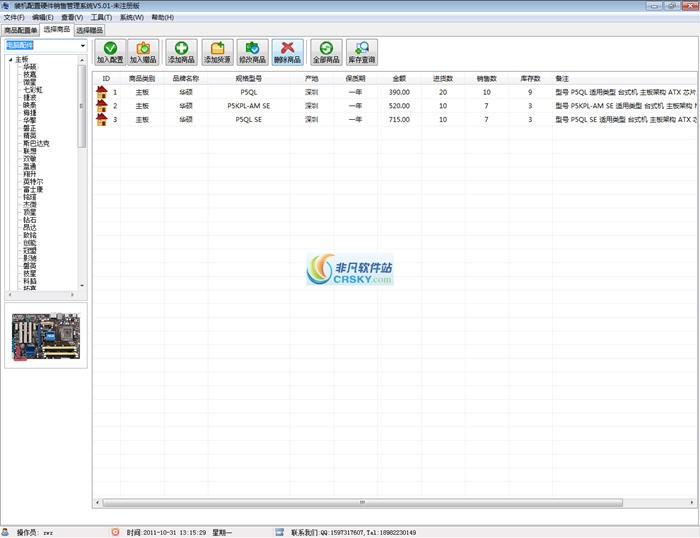
Task: Click the 添加货源 folder icon
Action: pyautogui.click(x=217, y=48)
